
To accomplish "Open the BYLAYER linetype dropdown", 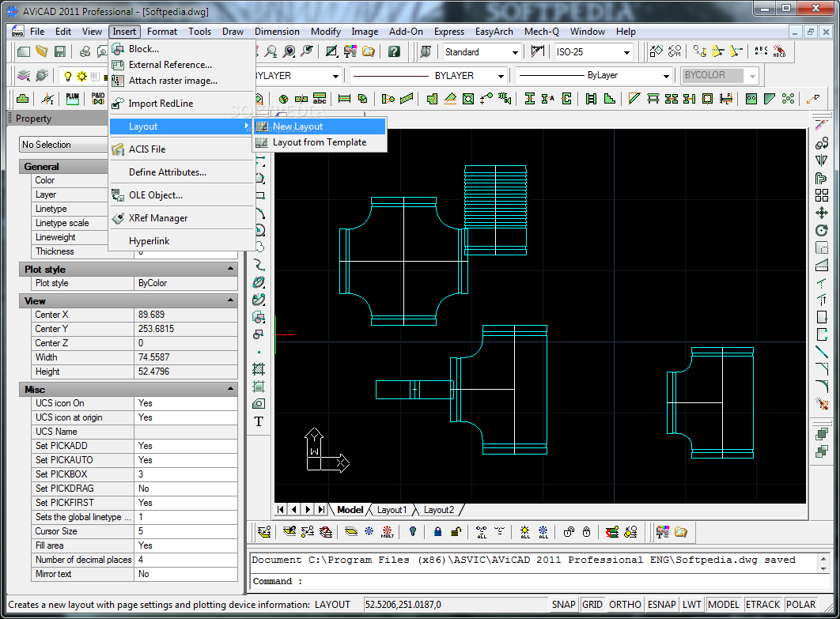I will tap(501, 76).
